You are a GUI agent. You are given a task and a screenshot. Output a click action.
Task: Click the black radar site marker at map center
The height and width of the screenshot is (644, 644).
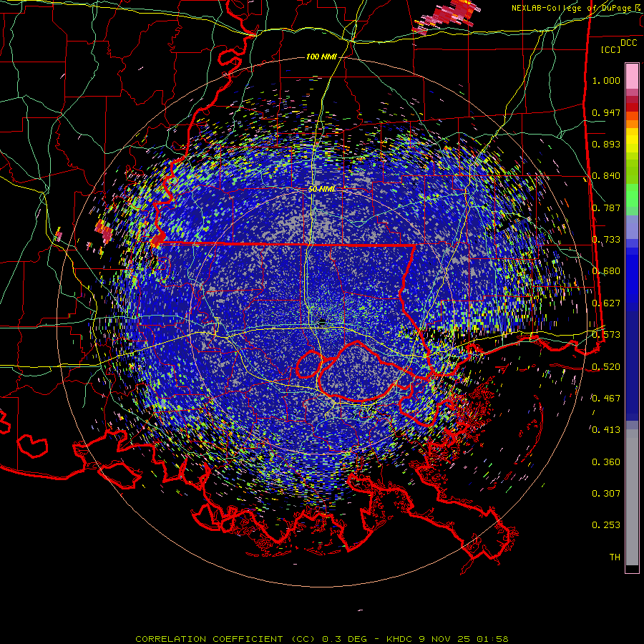point(323,321)
